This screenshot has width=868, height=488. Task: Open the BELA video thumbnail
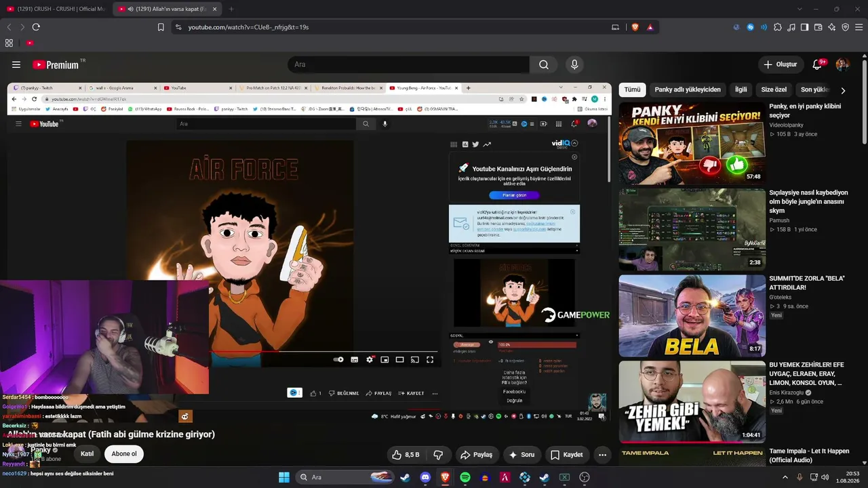point(692,315)
